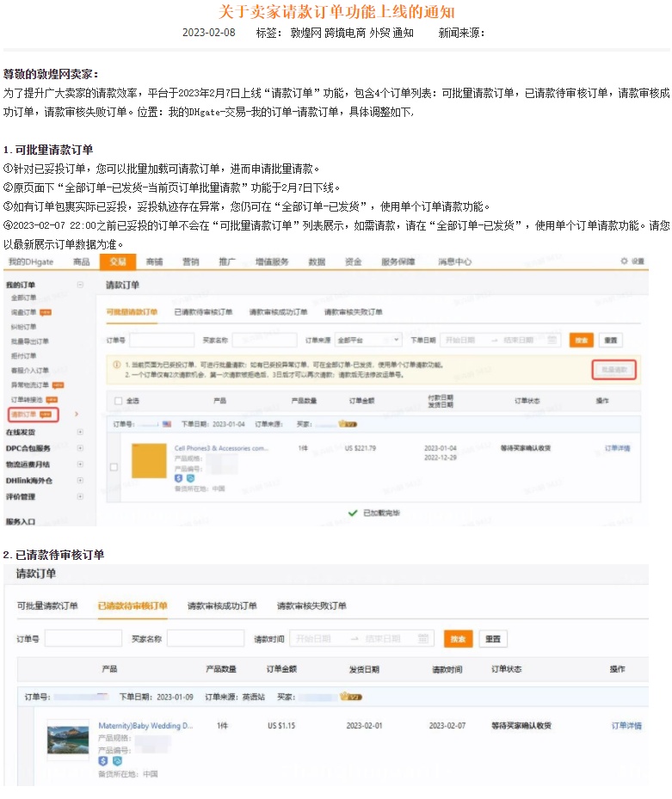This screenshot has width=672, height=799.
Task: Click the dollar shield icon under Cell Phones3 product
Action: 178,478
